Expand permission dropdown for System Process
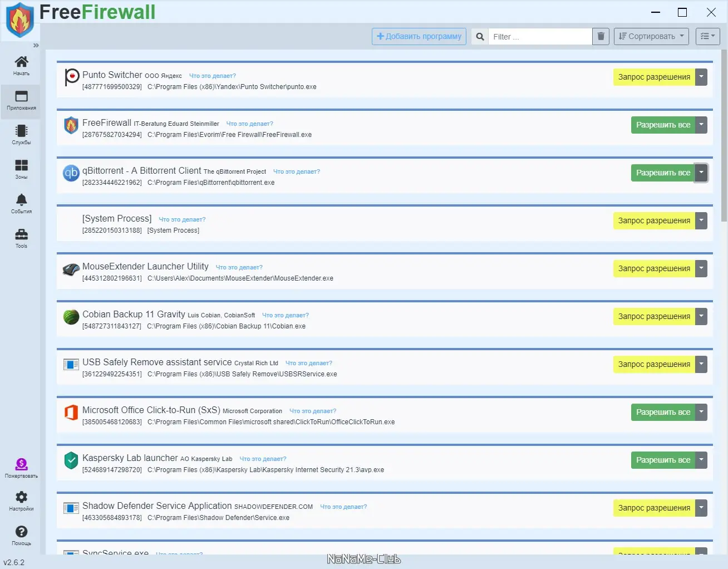The width and height of the screenshot is (728, 569). pos(701,221)
